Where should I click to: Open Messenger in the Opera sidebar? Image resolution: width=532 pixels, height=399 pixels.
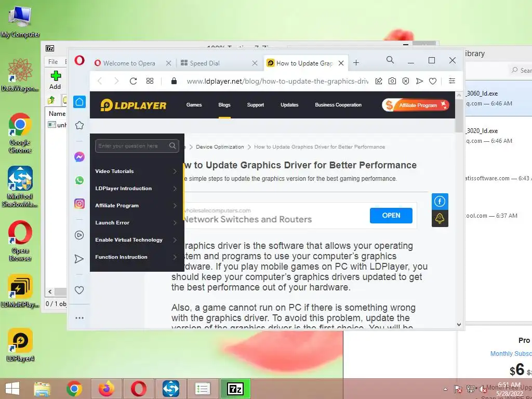tap(79, 157)
